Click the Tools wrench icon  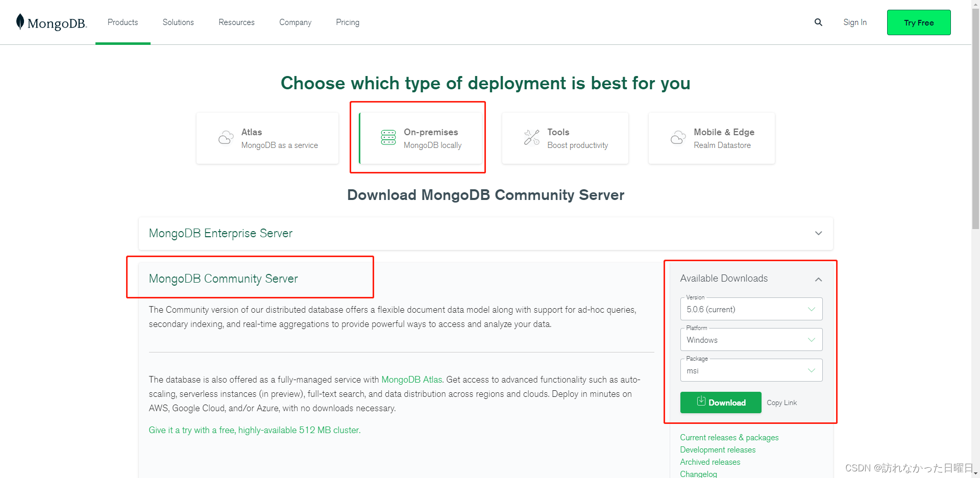532,137
